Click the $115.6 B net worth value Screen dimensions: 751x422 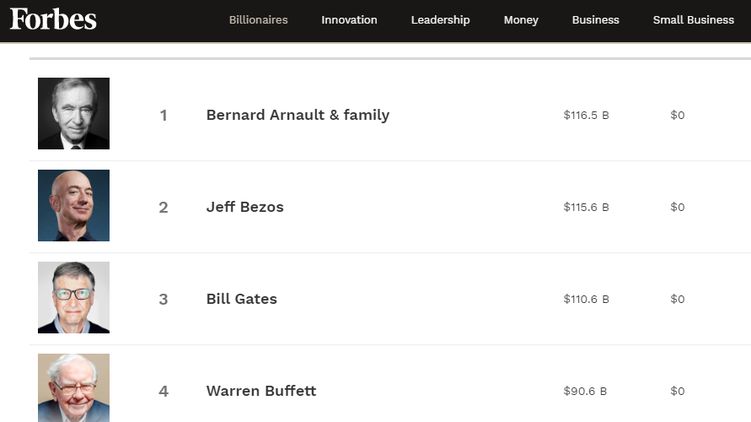(x=586, y=207)
